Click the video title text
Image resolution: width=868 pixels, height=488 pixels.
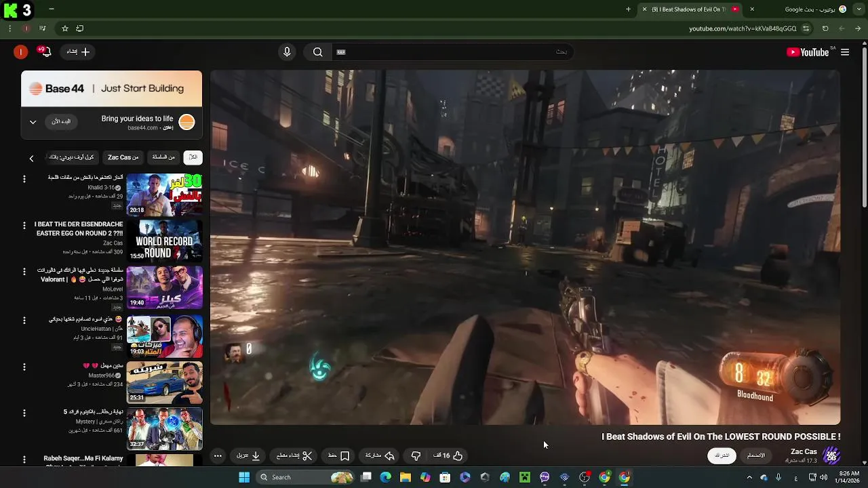pyautogui.click(x=721, y=436)
